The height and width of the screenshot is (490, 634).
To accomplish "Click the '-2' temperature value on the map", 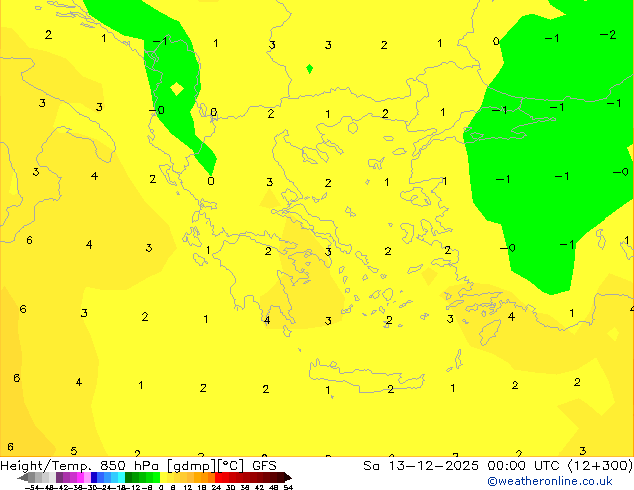I will (608, 35).
